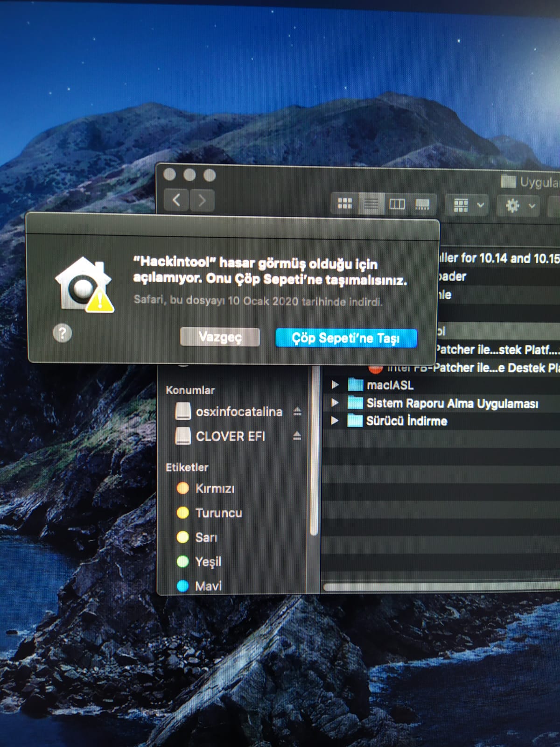Click the Konumlar sidebar heading

[x=190, y=390]
